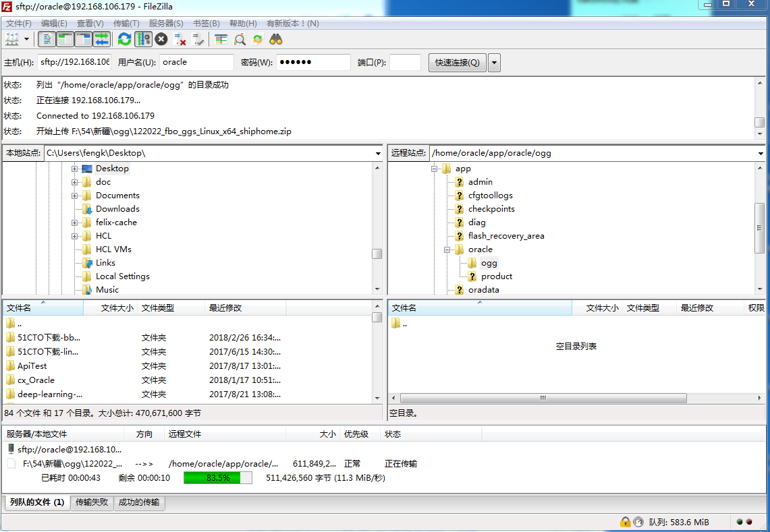Open the 编辑(E) menu
The width and height of the screenshot is (770, 532).
[x=54, y=23]
